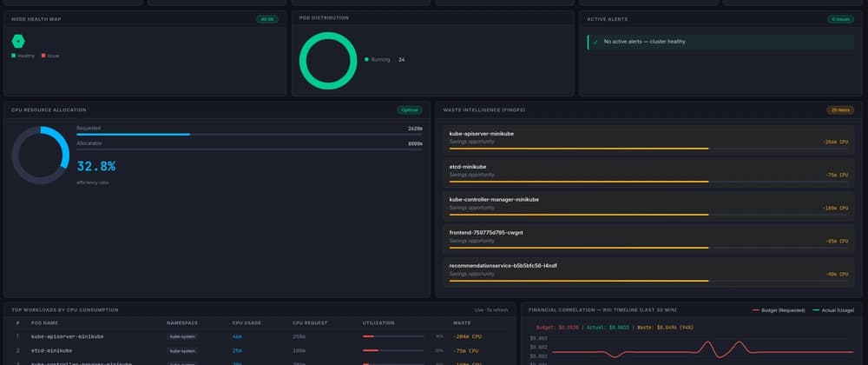Click the kube-apiserver-minikube utilization bar in table
Image resolution: width=868 pixels, height=365 pixels.
pos(393,336)
